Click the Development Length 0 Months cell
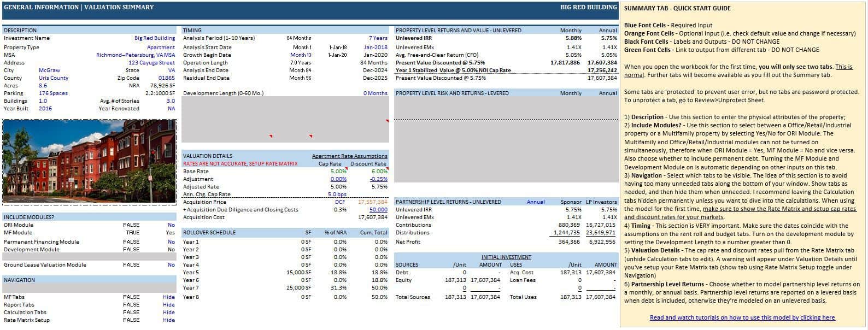Screen dimensions: 868x330 click(x=375, y=93)
